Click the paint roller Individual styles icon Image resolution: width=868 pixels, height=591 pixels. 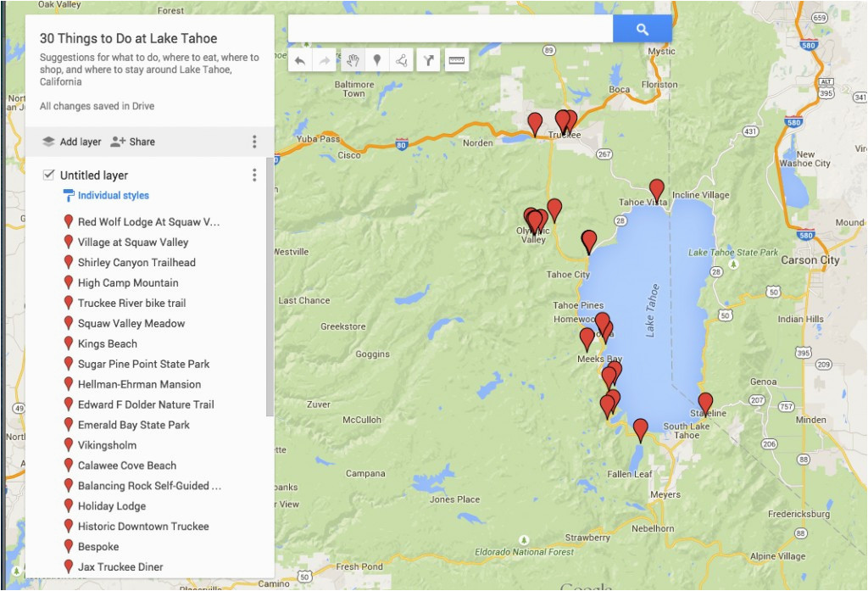point(69,196)
